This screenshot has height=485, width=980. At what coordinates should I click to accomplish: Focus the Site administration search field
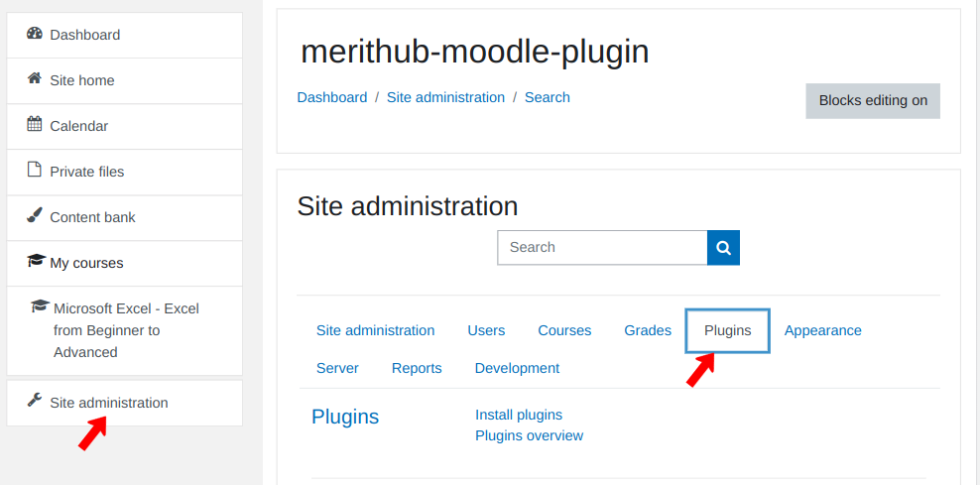point(601,247)
